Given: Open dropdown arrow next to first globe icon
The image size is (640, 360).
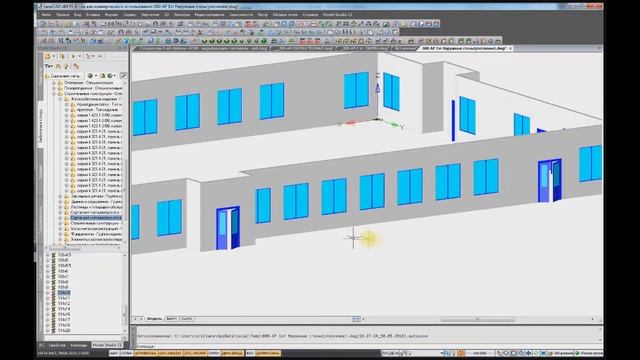Looking at the screenshot, I should pos(95,76).
